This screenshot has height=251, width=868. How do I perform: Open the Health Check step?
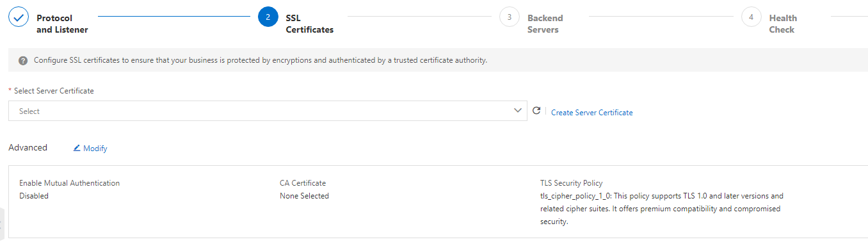point(783,24)
